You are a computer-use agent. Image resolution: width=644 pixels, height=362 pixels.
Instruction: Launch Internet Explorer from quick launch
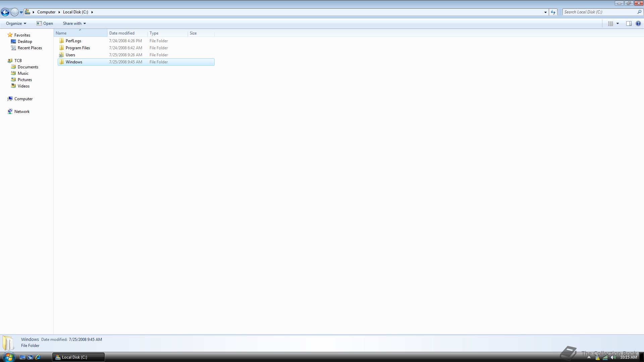38,357
